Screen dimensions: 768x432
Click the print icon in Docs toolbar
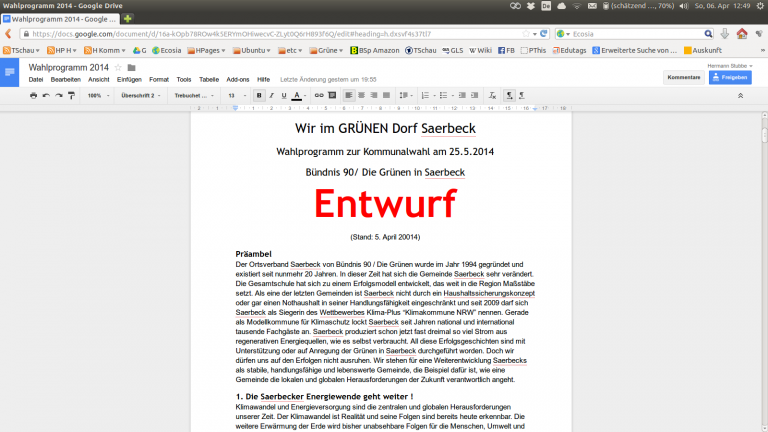(33, 96)
